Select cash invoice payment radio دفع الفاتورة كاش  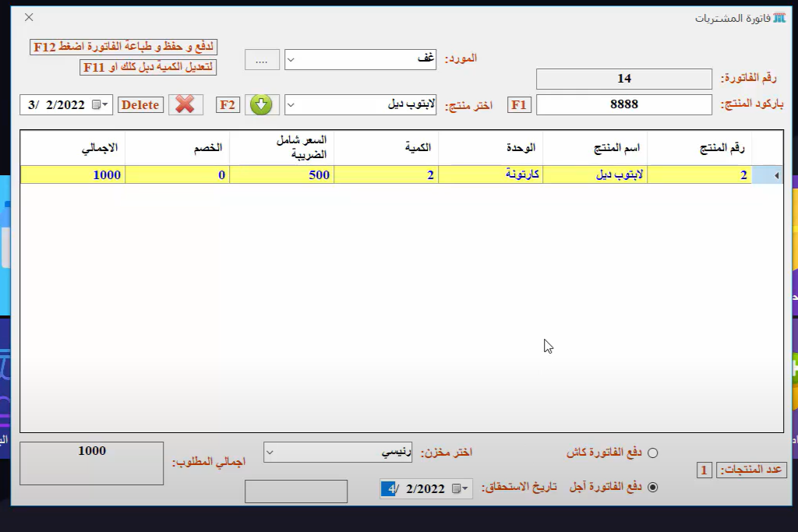coord(653,453)
